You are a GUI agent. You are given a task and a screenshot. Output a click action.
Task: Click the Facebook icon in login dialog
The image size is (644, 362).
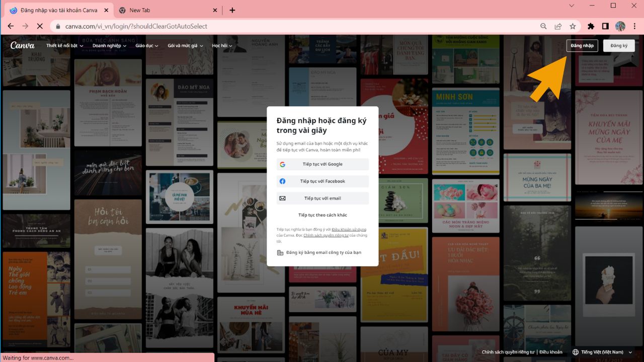point(283,182)
